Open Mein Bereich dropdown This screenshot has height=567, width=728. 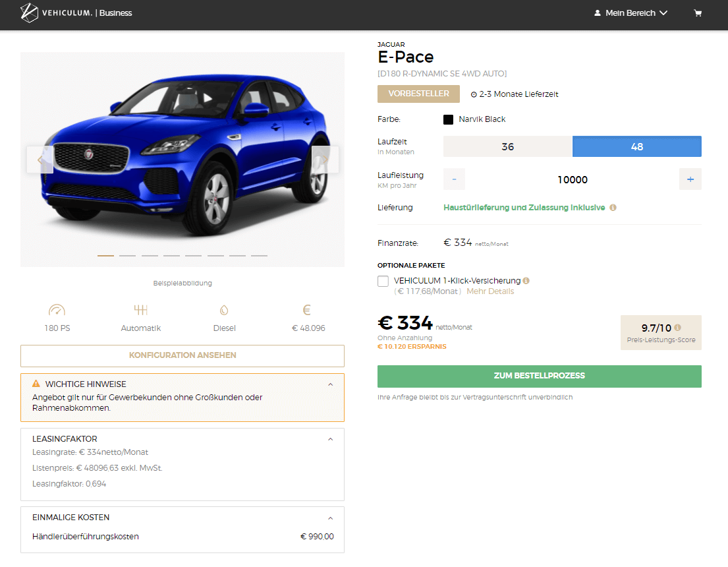(x=631, y=13)
